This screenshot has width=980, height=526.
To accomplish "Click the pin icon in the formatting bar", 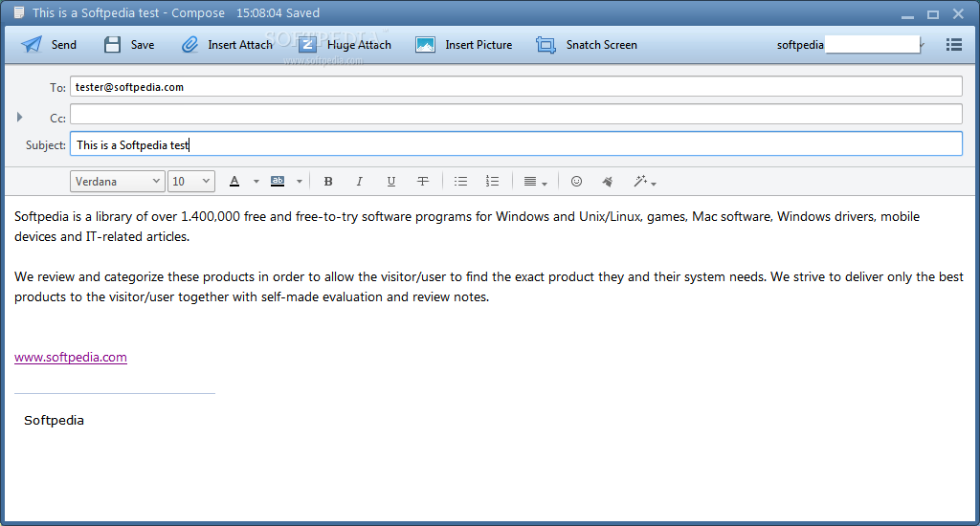I will point(608,182).
